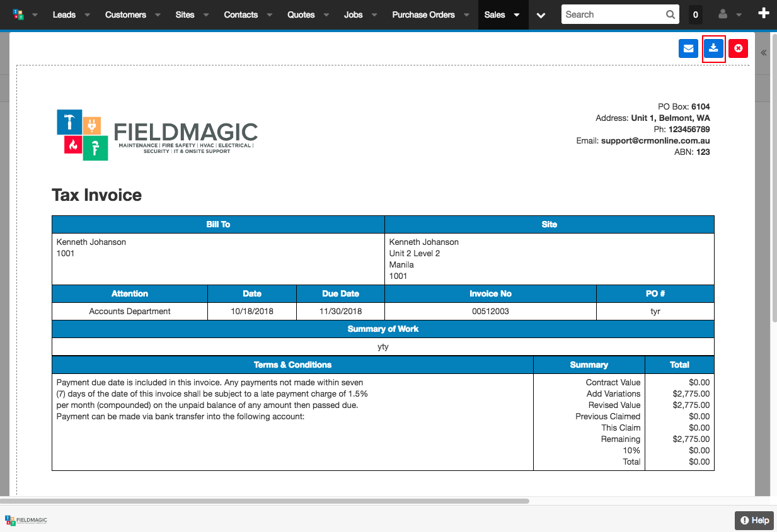Show more modules with chevron icon
Screen dimensions: 777x532
[x=541, y=15]
